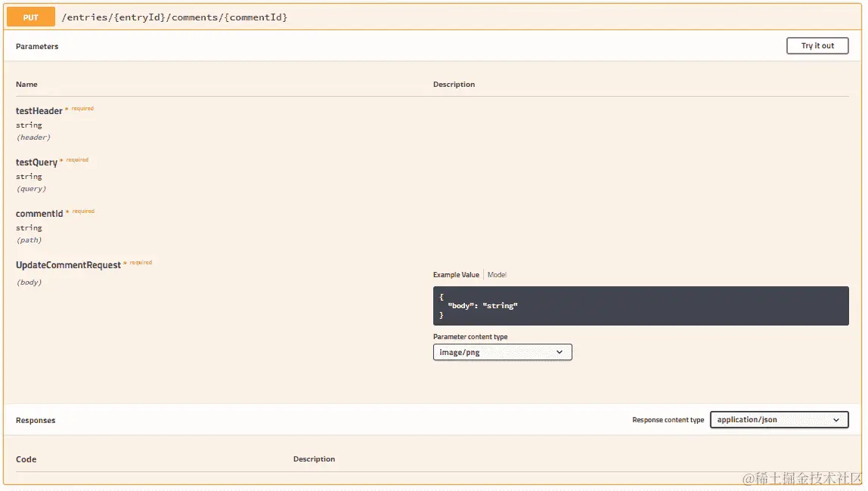Click the UpdateCommentRequest body parameter name
868x491 pixels.
click(67, 264)
